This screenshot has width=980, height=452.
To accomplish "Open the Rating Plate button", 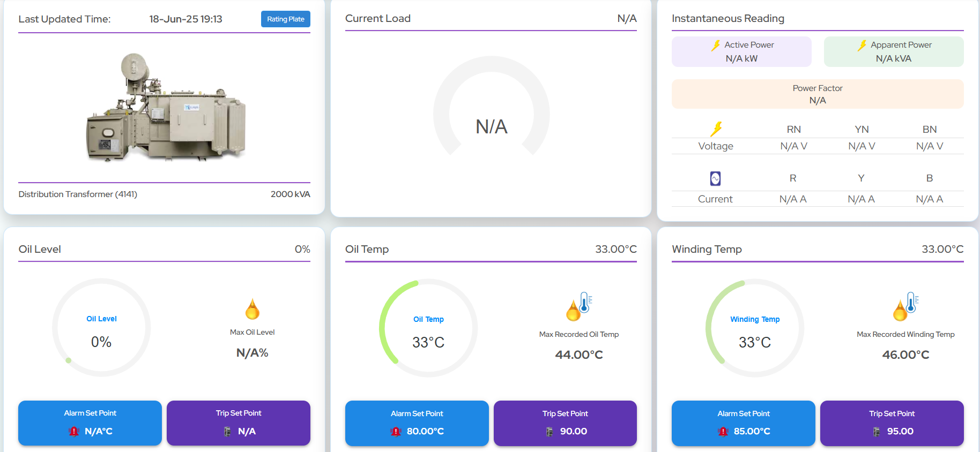I will point(285,19).
